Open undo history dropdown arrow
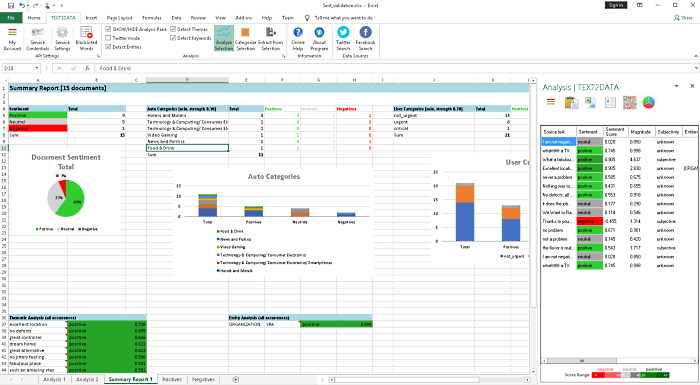Viewport: 700px width, 385px height. coord(28,5)
